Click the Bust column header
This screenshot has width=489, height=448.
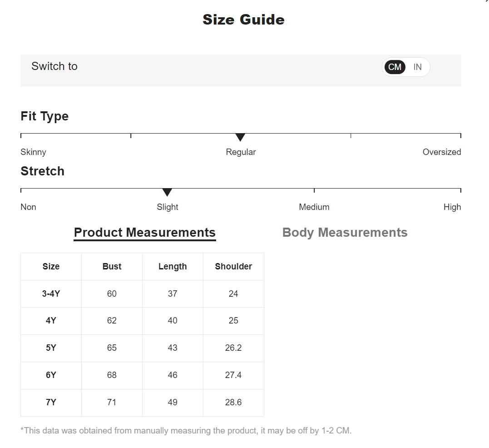pyautogui.click(x=112, y=266)
